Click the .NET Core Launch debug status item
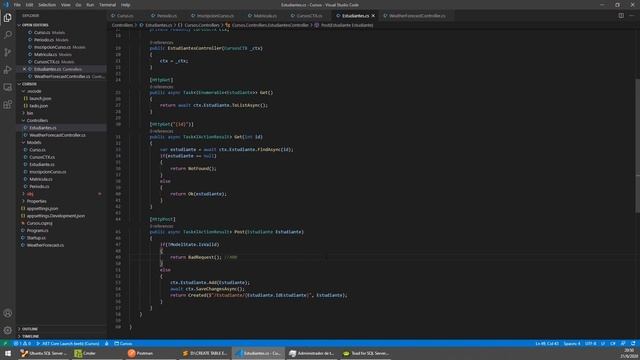Viewport: 640px width, 360px height. [68, 344]
